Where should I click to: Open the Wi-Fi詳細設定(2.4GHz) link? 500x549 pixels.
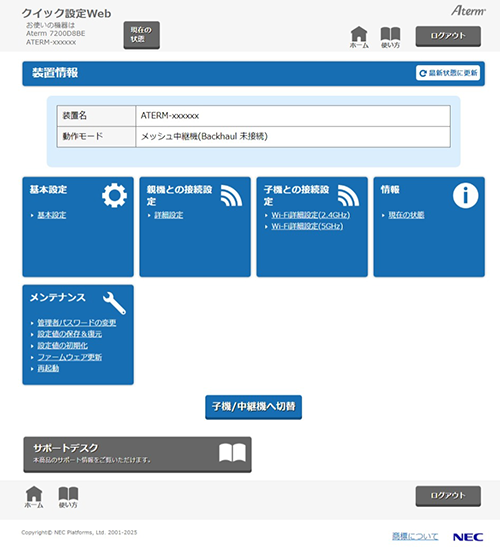pos(311,215)
